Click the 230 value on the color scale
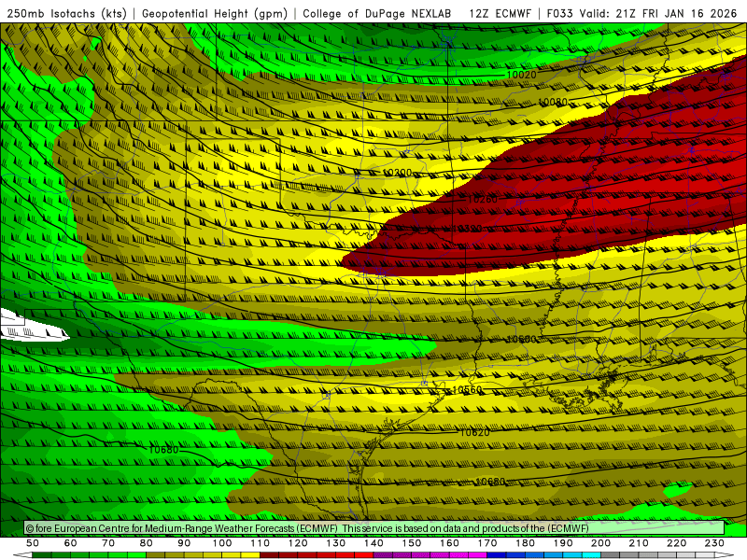The image size is (747, 560). pos(714,543)
